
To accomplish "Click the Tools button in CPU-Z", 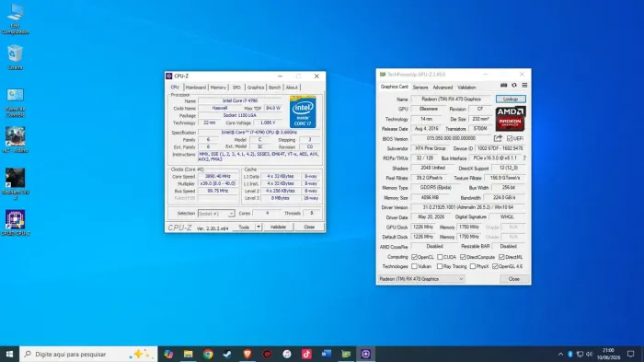I will pos(244,227).
